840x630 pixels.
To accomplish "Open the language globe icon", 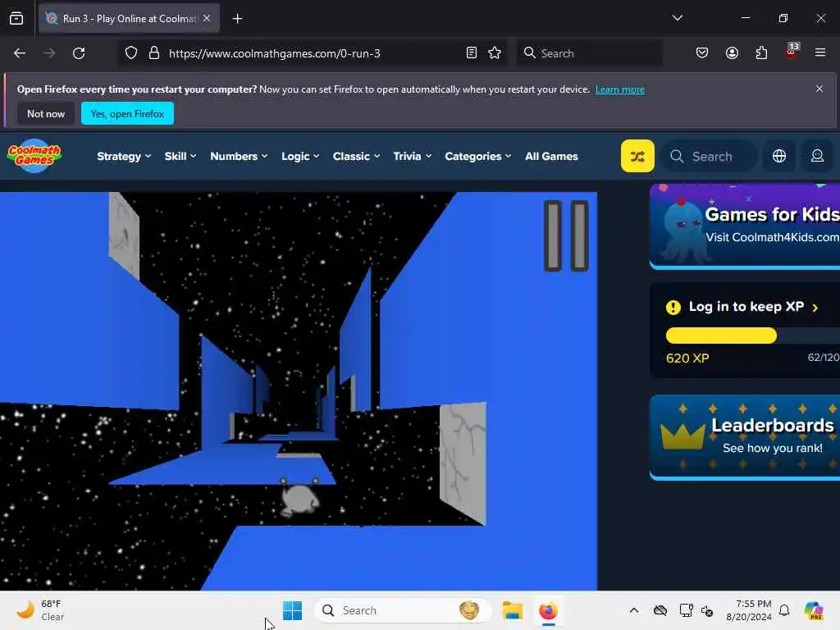I will 779,156.
